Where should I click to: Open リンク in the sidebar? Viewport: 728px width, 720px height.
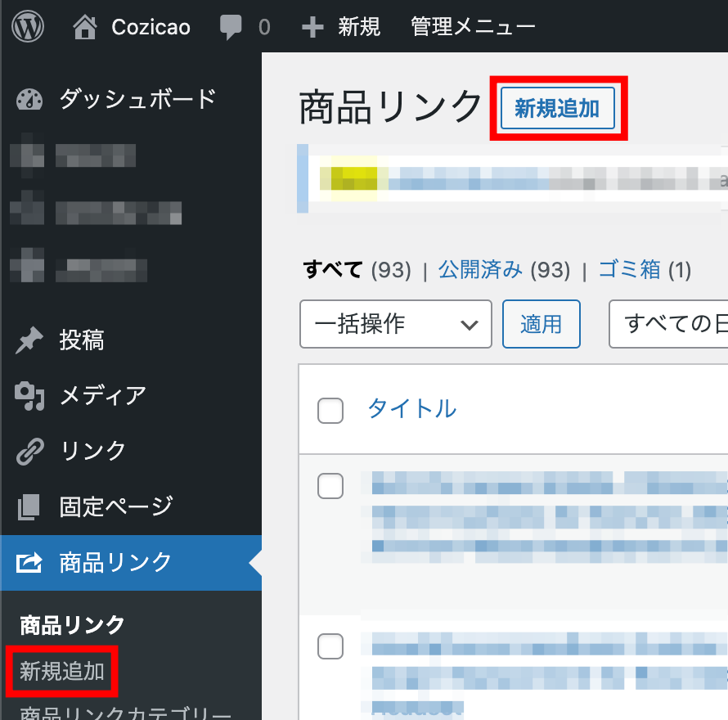tap(93, 451)
